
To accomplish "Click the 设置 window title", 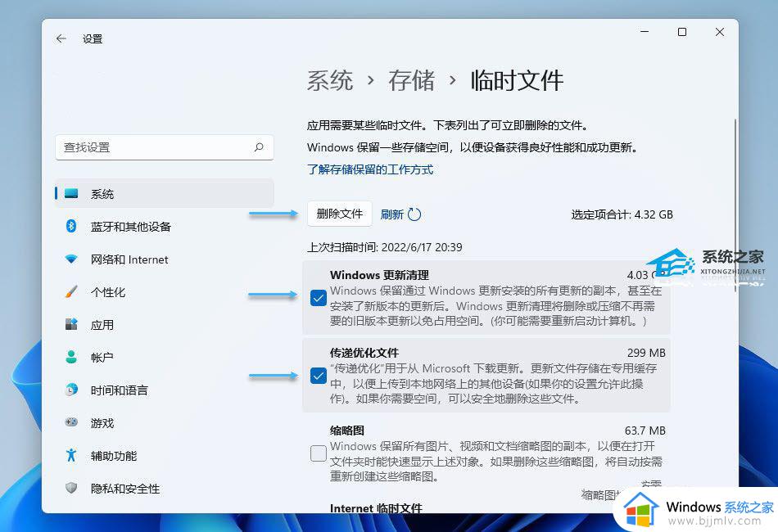I will pos(93,38).
